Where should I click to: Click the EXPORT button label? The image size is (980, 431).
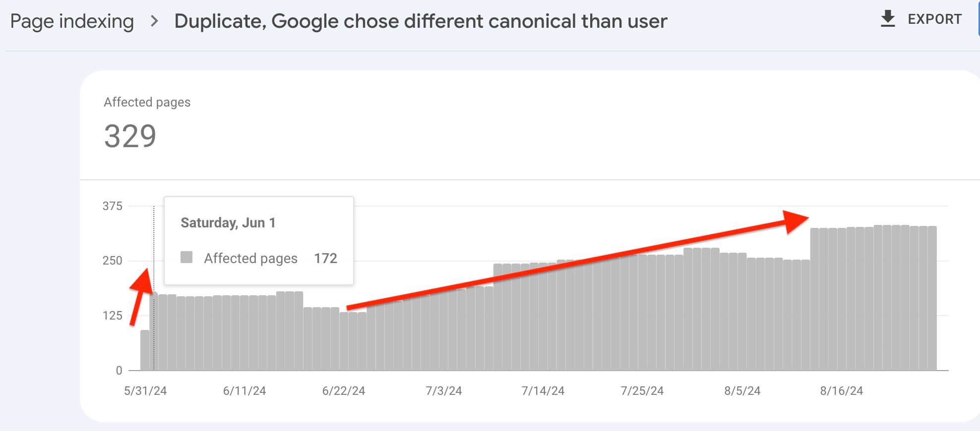[934, 19]
